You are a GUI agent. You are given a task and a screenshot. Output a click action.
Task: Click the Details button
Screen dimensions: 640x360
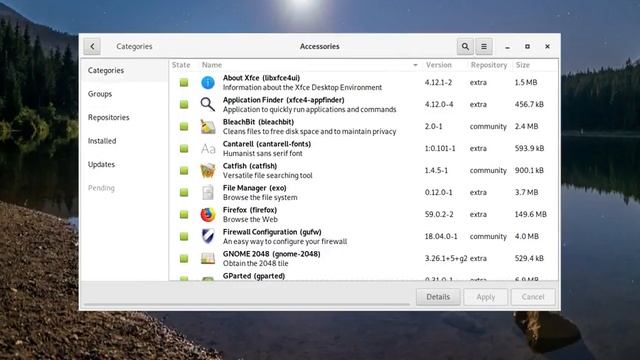[438, 297]
